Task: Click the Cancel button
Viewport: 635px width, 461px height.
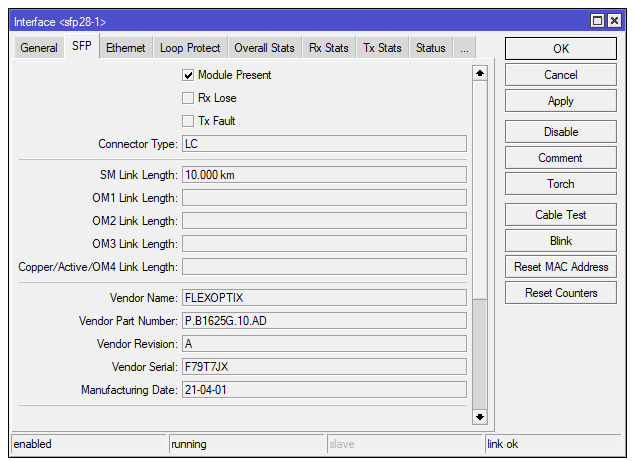Action: coord(561,75)
